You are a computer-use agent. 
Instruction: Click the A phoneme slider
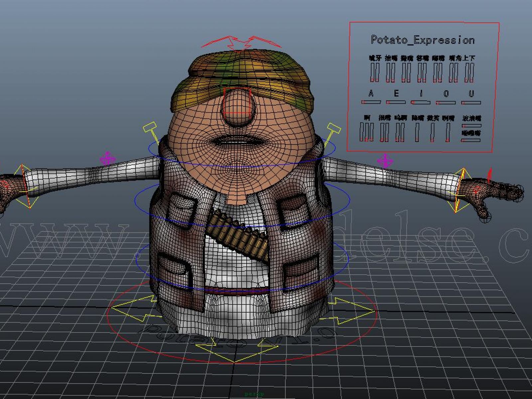coord(371,102)
